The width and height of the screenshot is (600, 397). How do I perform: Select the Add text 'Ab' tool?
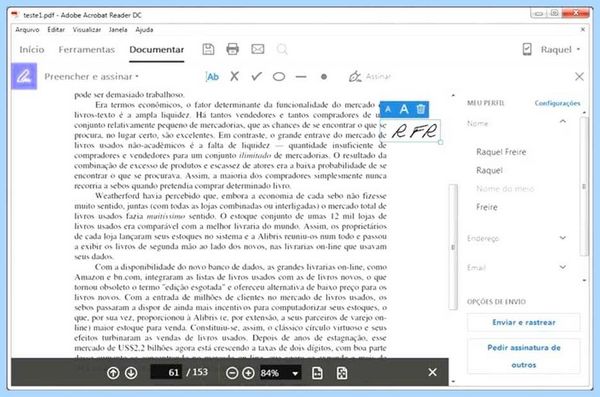tap(212, 77)
